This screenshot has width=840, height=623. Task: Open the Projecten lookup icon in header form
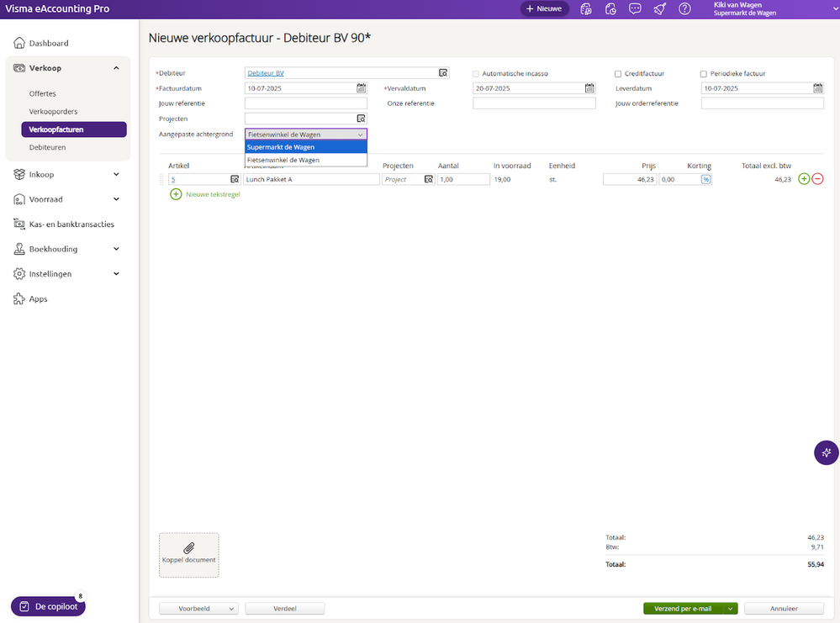(361, 119)
